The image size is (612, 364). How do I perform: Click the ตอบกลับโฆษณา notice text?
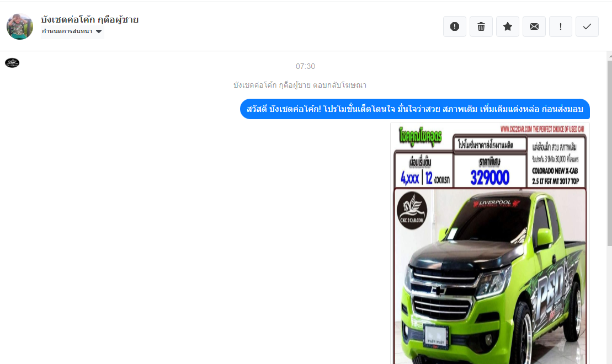(x=300, y=85)
